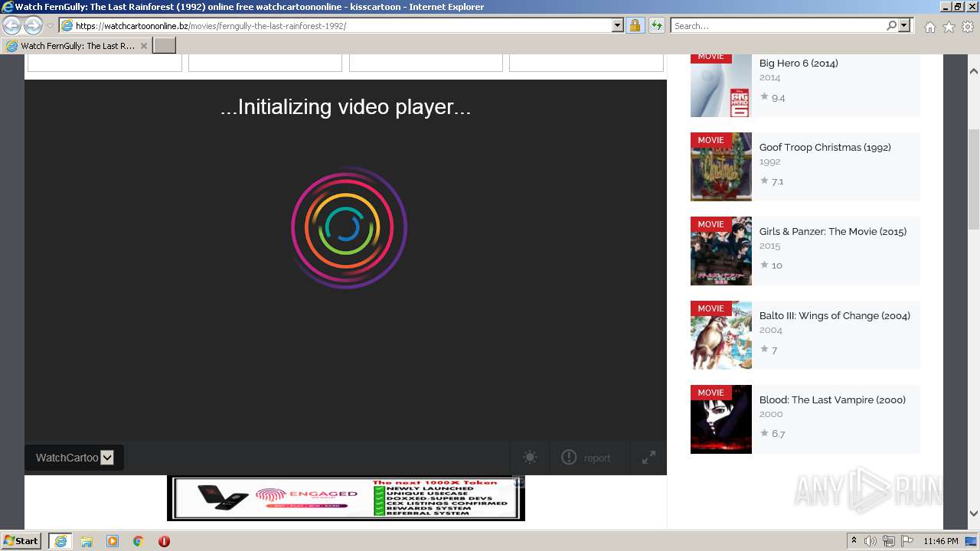Screen dimensions: 980x551
Task: Open the Big Hero 6 (2014) title link
Action: coord(799,63)
